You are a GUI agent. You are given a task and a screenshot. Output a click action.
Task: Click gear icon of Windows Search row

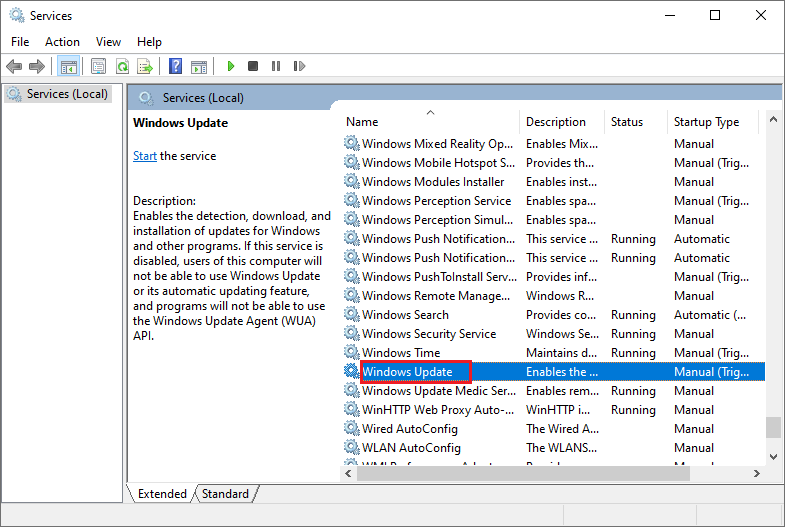pos(351,314)
